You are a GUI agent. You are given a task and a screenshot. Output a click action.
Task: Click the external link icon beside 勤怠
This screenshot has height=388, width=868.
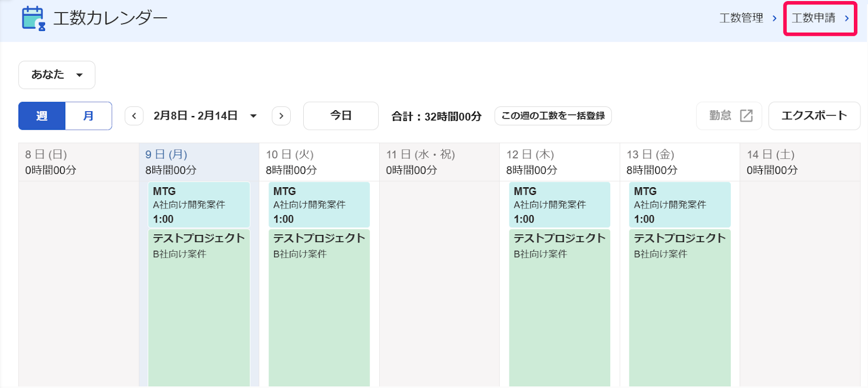746,116
